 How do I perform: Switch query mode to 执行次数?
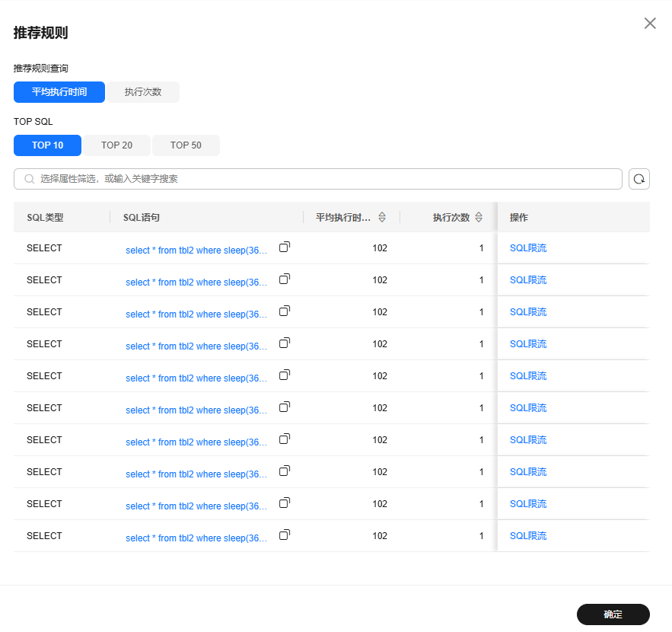[x=143, y=92]
